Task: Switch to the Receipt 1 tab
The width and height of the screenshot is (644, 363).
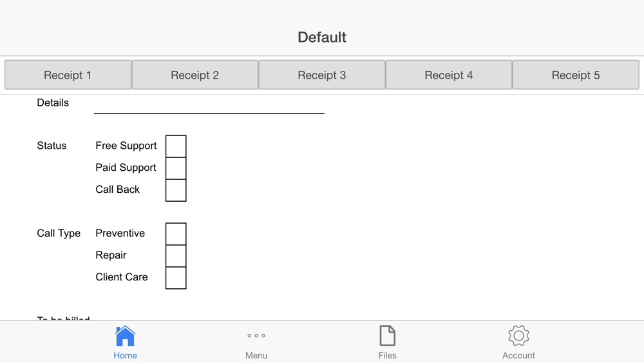Action: point(68,75)
